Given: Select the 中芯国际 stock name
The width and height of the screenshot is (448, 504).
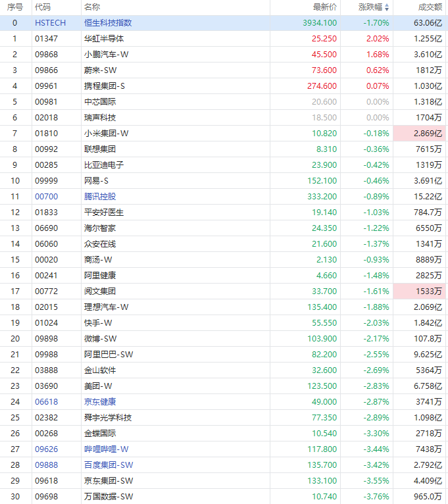Looking at the screenshot, I should coord(100,101).
